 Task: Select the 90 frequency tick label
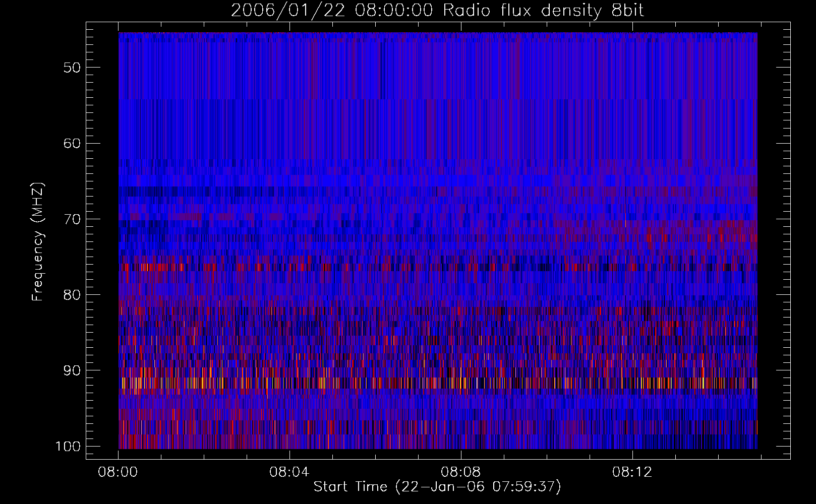click(72, 370)
